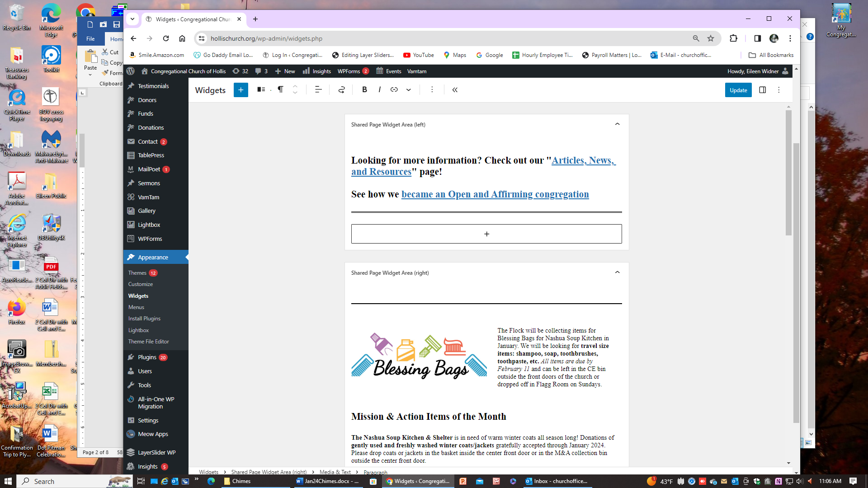Click the insert link icon
The width and height of the screenshot is (868, 488).
(394, 90)
